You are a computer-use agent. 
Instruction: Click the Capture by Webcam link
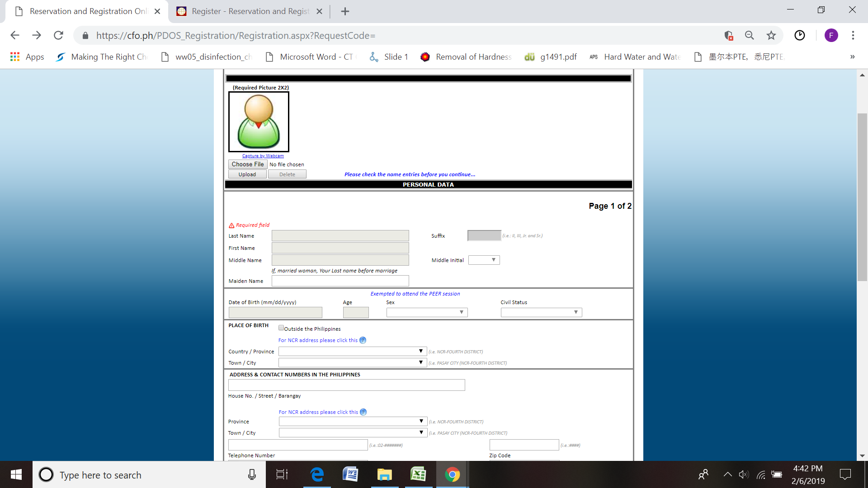pos(263,156)
